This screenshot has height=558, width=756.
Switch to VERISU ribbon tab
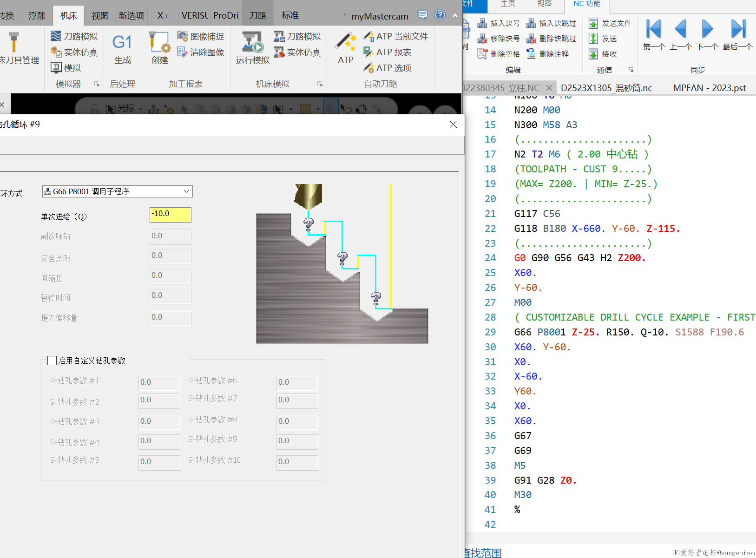195,15
